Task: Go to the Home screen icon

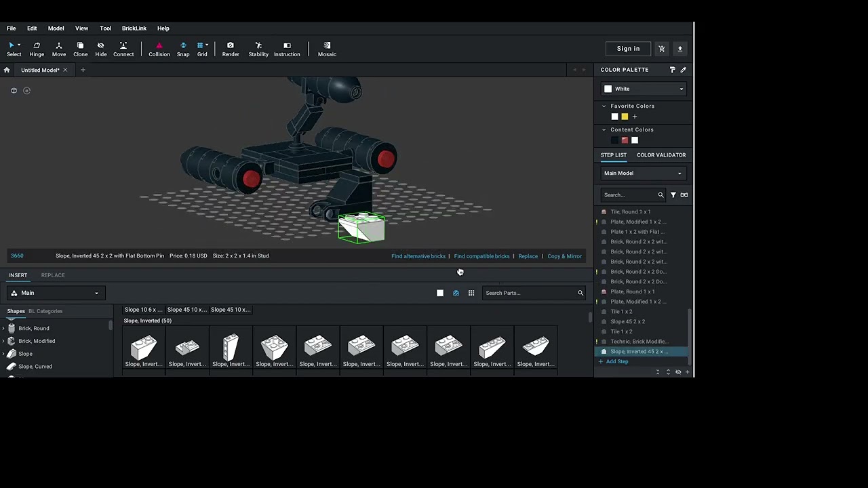Action: (7, 70)
